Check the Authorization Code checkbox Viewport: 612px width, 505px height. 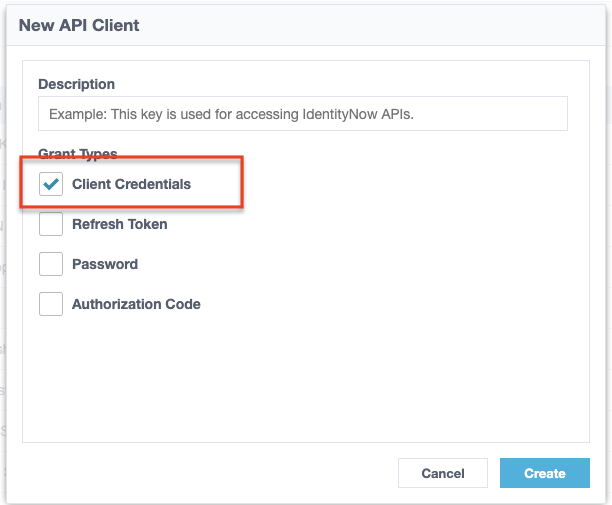51,304
